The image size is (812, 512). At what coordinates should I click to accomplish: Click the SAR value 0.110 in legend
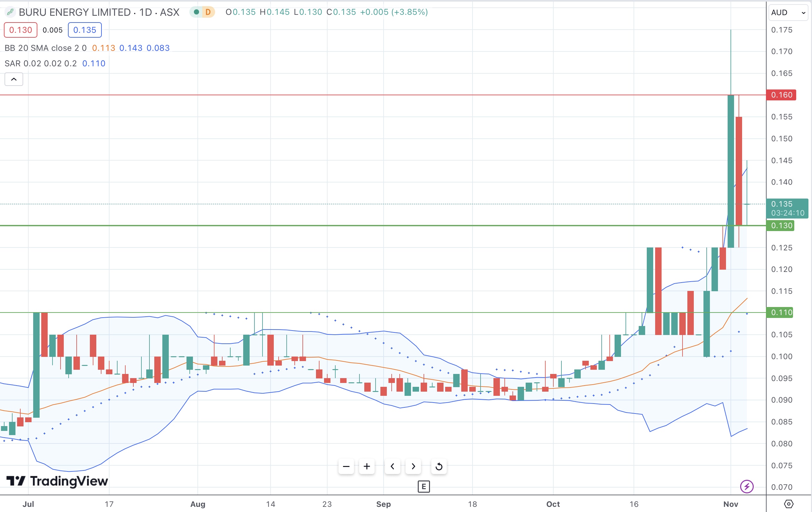click(x=94, y=63)
